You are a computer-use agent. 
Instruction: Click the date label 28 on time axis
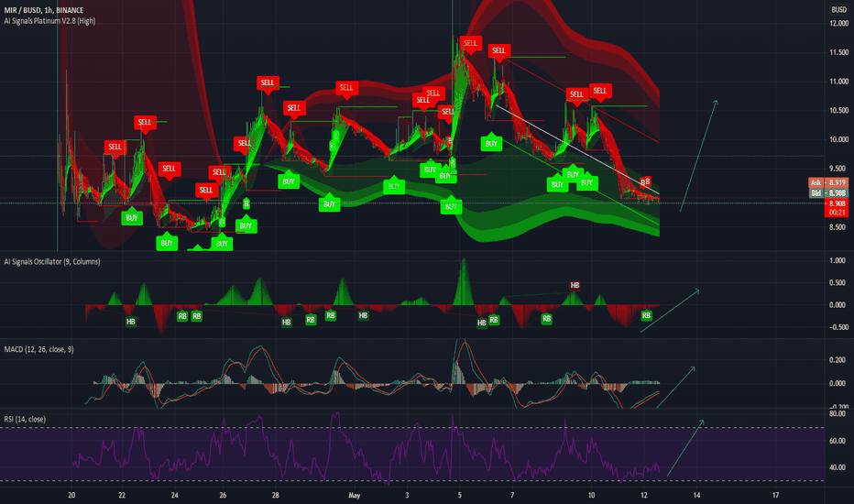[x=276, y=495]
